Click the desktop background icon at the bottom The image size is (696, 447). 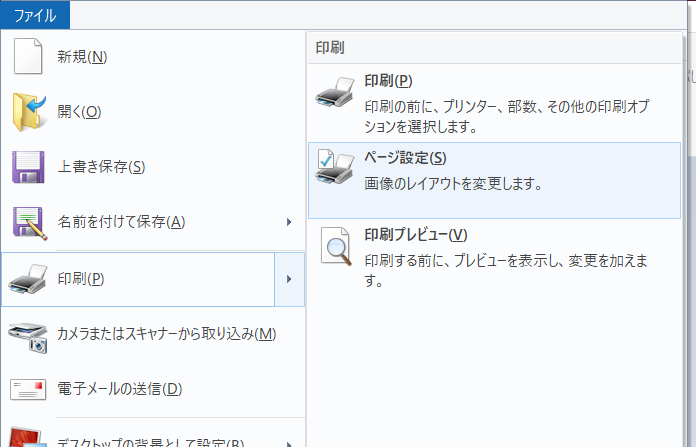pos(28,437)
